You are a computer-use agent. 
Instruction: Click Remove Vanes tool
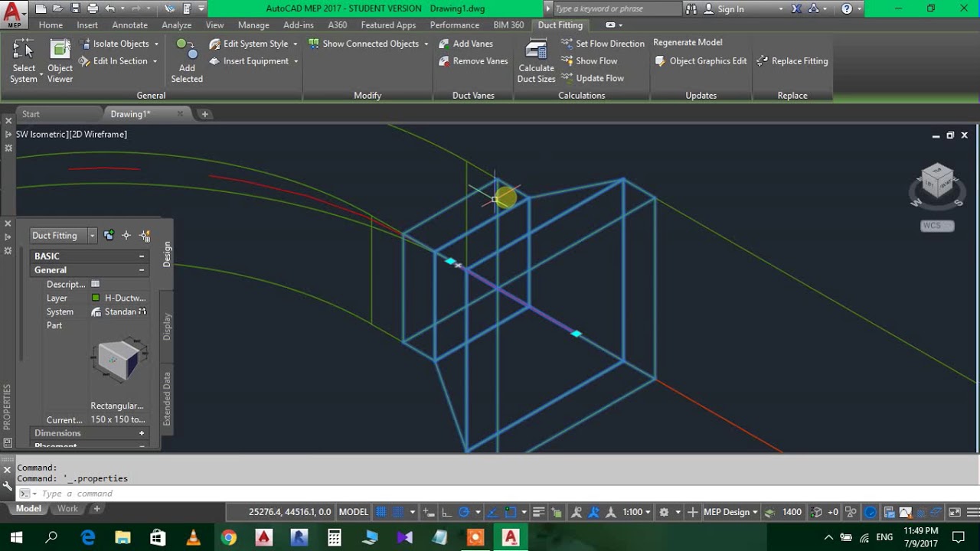point(473,61)
